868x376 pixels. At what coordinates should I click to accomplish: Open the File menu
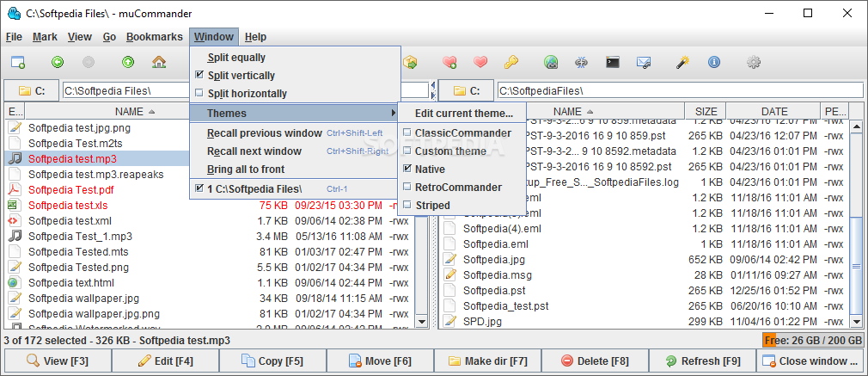click(x=14, y=37)
